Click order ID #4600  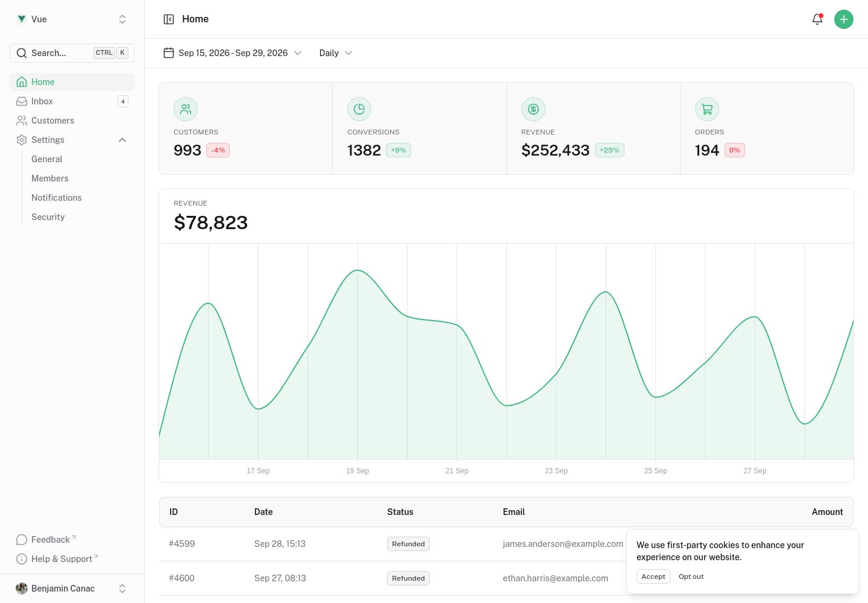[182, 578]
